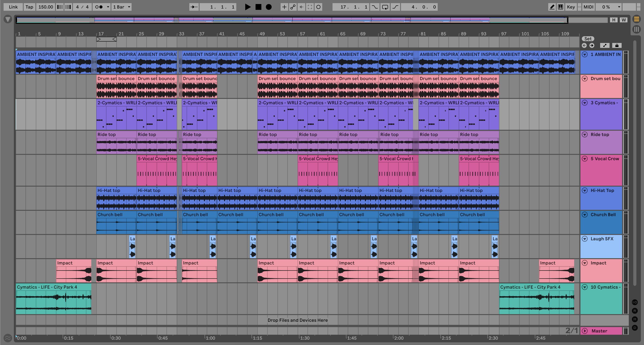Jump to next locator arrow

pos(592,45)
